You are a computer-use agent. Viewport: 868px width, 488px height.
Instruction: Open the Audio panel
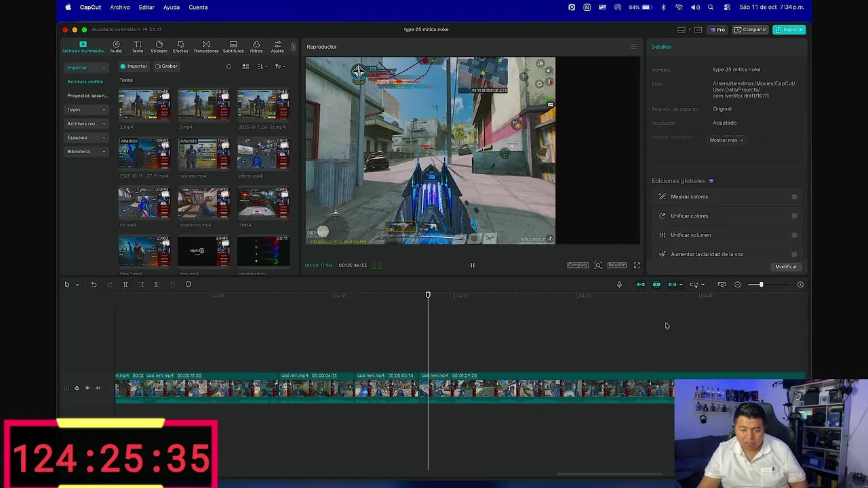click(x=116, y=47)
